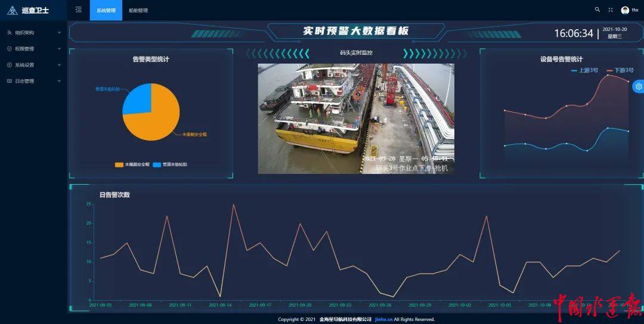The height and width of the screenshot is (324, 644).
Task: Click the 2021-09-26 axis label
Action: coord(380,305)
